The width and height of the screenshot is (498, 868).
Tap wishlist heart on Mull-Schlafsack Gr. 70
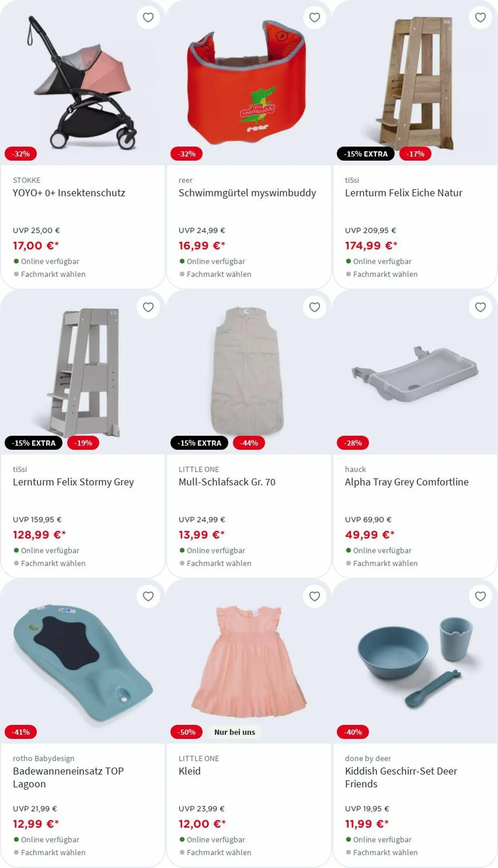(314, 307)
